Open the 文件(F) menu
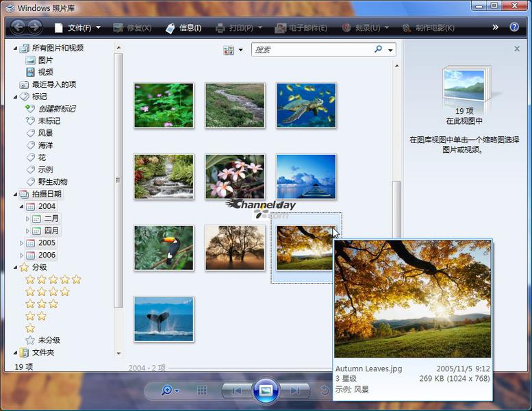Screen dimensions: 532x411 [77, 28]
